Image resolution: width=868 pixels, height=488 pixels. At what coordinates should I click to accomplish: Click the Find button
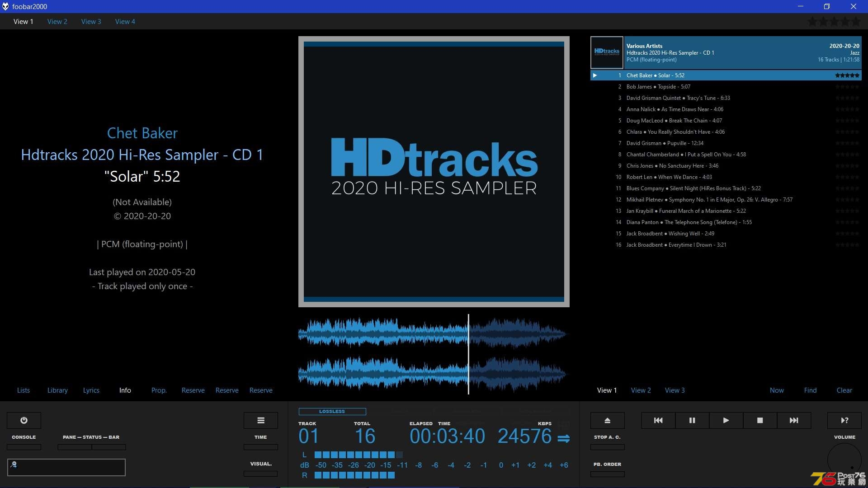coord(811,390)
